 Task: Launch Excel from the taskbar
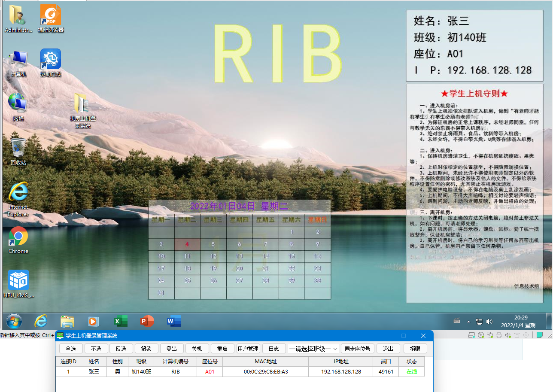[x=120, y=321]
